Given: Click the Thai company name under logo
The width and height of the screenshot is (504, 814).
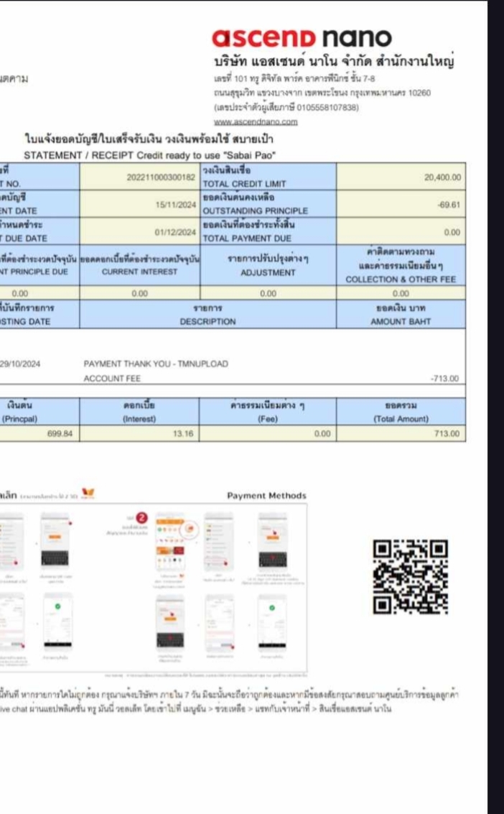Looking at the screenshot, I should 335,63.
